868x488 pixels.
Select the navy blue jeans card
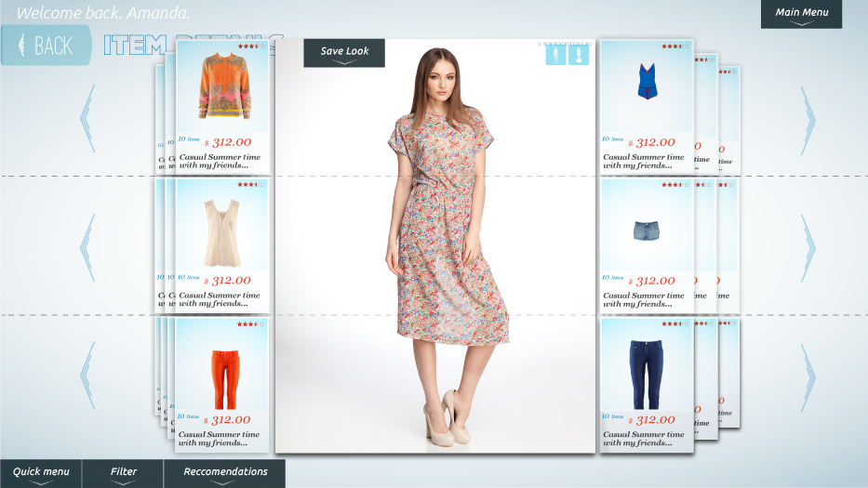[647, 385]
